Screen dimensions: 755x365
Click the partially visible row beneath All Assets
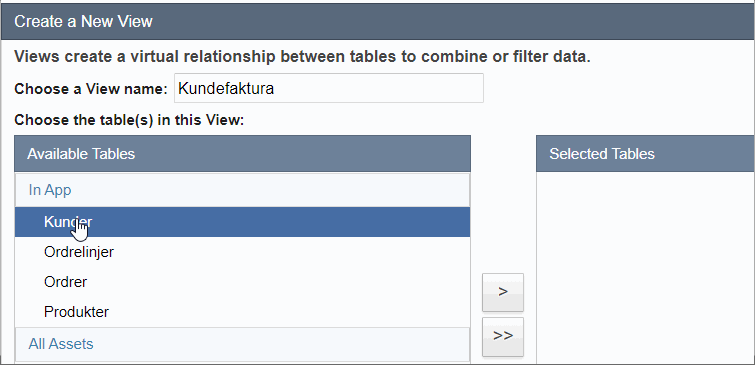point(242,363)
